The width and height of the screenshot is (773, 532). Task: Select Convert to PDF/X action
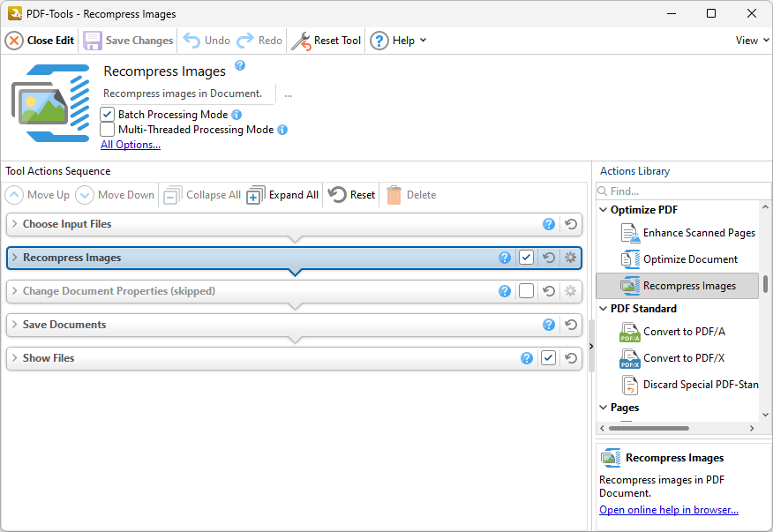coord(672,358)
